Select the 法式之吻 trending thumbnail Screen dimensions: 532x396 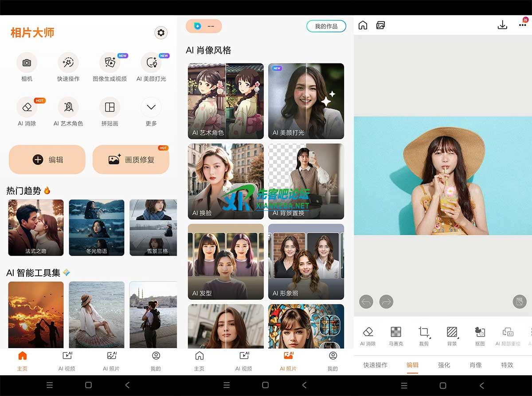[36, 227]
